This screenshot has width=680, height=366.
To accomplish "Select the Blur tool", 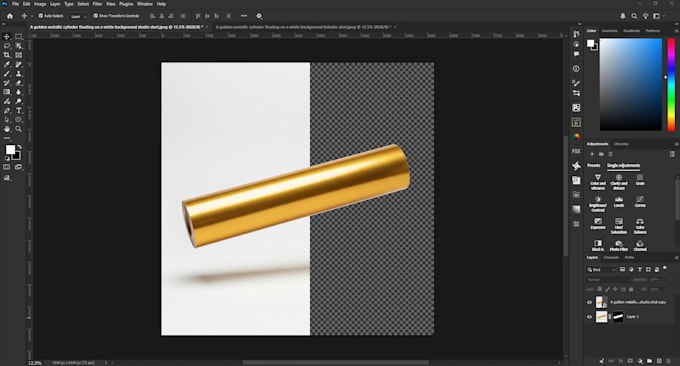I will pyautogui.click(x=19, y=92).
